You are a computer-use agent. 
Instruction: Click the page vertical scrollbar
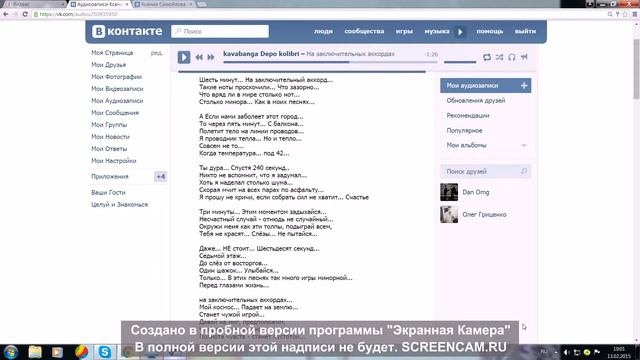click(636, 69)
